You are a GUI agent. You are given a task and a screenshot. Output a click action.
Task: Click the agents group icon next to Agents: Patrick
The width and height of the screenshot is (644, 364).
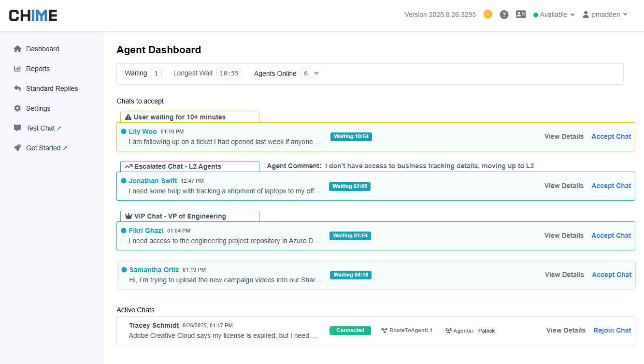[x=448, y=331]
